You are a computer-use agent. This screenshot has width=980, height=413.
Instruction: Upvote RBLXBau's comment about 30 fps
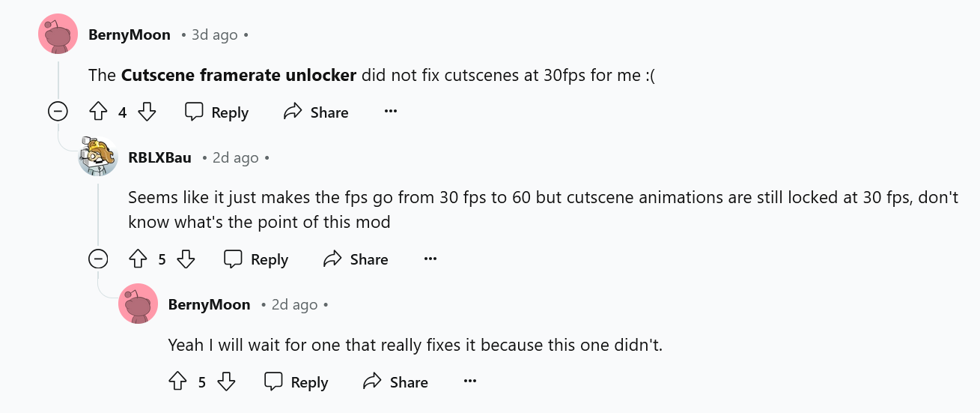[138, 259]
